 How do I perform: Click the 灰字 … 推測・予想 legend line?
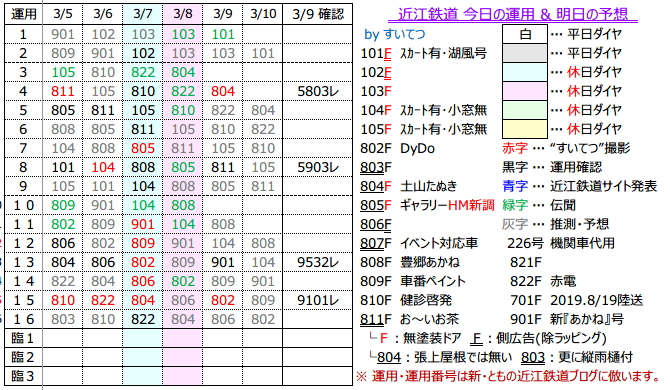coord(555,224)
